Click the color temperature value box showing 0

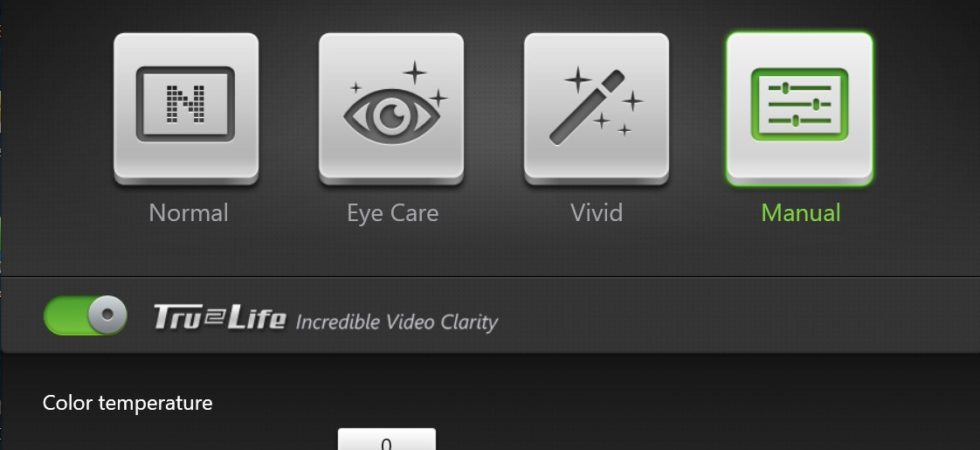(387, 439)
